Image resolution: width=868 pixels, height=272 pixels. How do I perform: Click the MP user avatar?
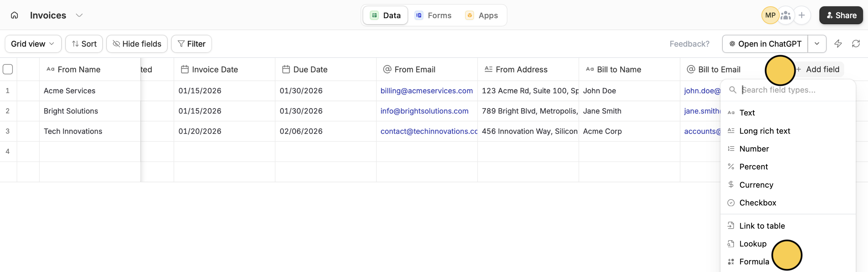[x=770, y=16]
